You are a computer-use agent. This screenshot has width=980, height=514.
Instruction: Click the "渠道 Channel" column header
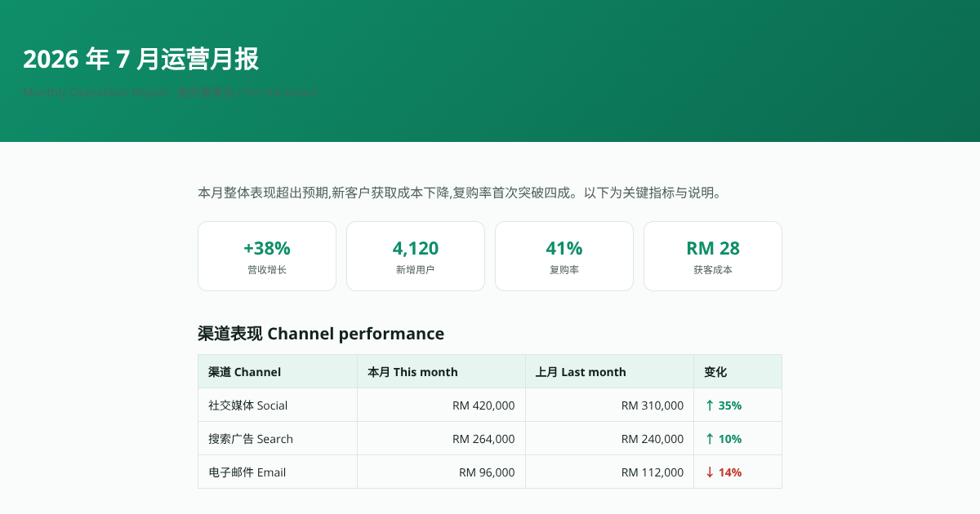278,372
